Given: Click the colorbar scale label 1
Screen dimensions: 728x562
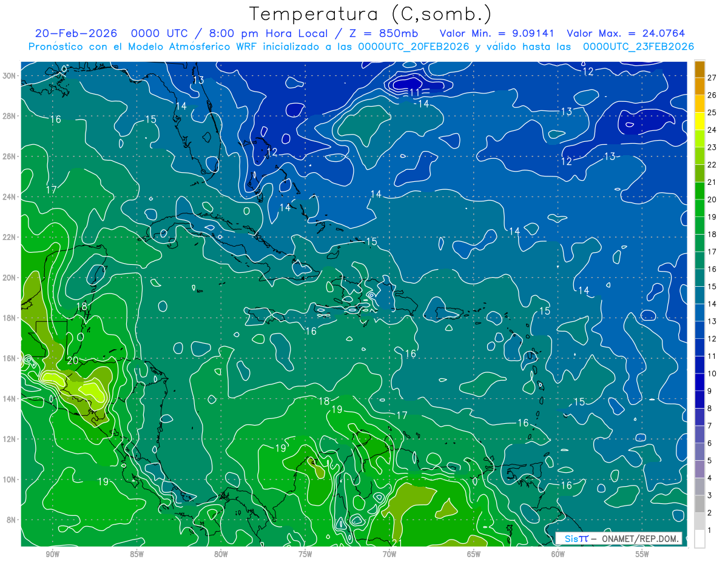Looking at the screenshot, I should tap(710, 530).
